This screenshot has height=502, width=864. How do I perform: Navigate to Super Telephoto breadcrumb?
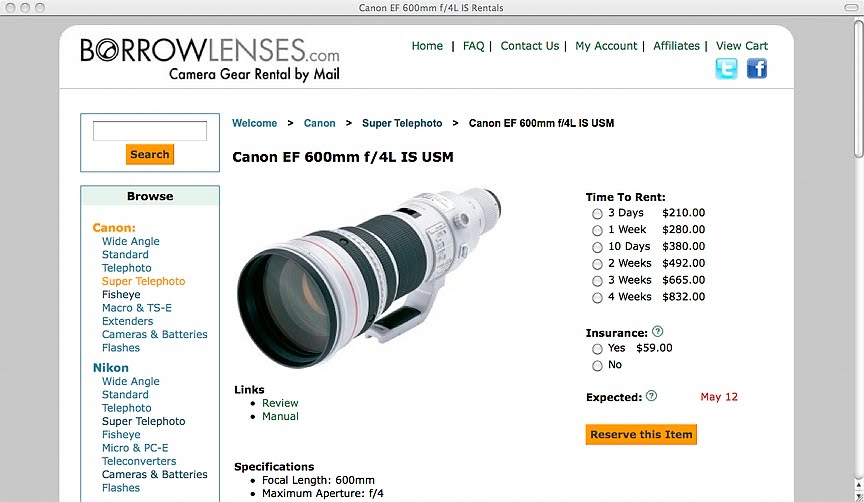coord(402,123)
